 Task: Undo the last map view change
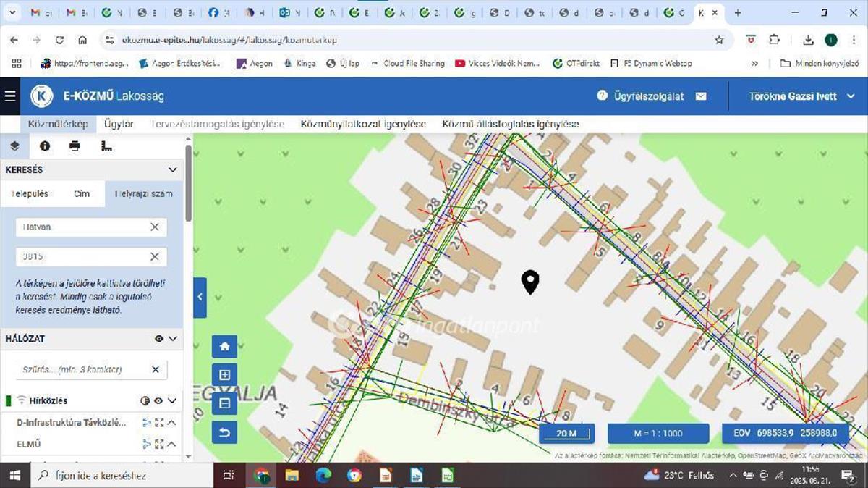pyautogui.click(x=224, y=432)
